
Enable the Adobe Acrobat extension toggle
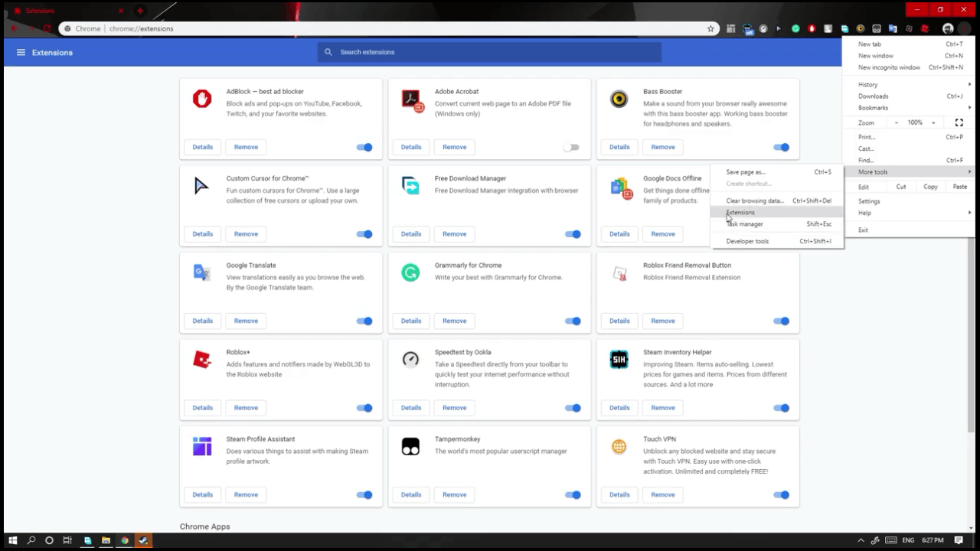point(572,147)
